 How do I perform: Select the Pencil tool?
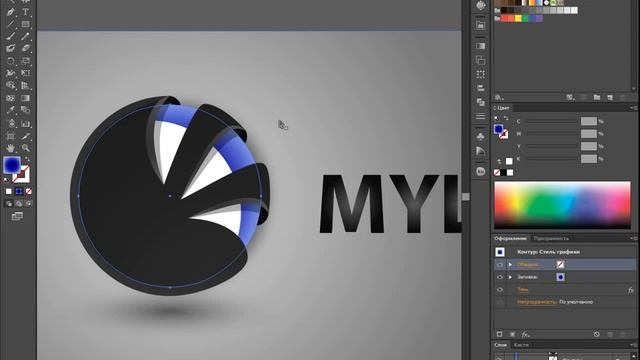point(25,36)
